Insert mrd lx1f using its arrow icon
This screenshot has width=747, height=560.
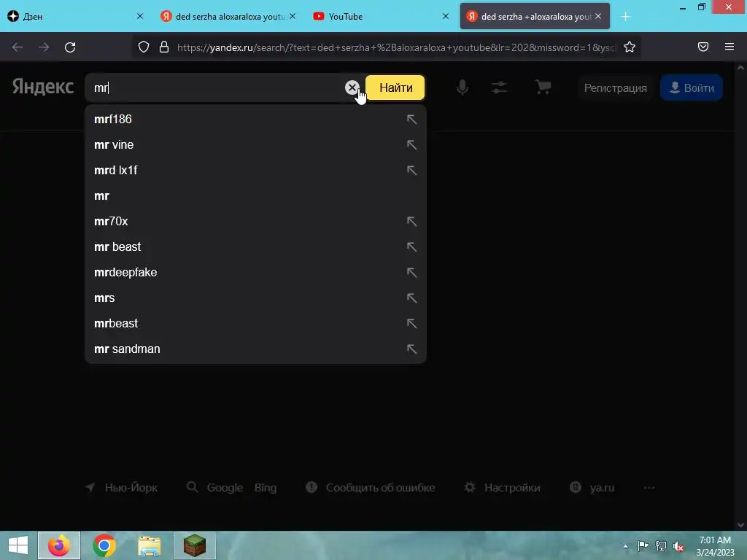(x=411, y=170)
